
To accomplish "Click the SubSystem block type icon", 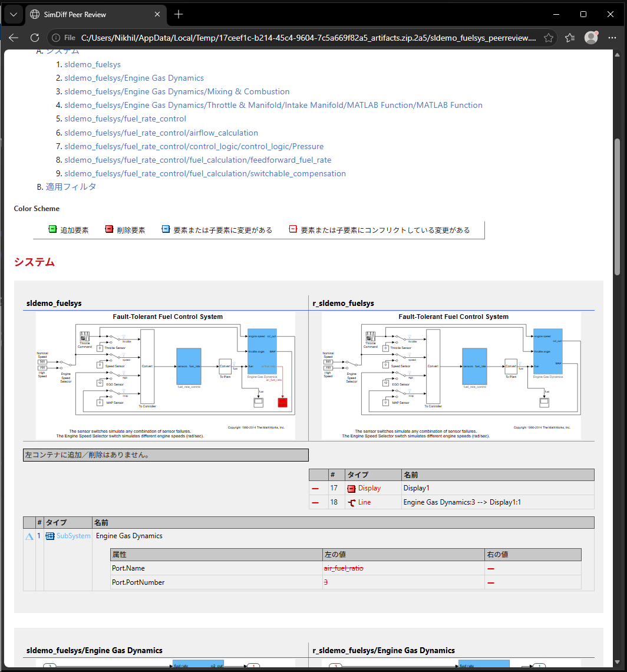I will (x=50, y=536).
